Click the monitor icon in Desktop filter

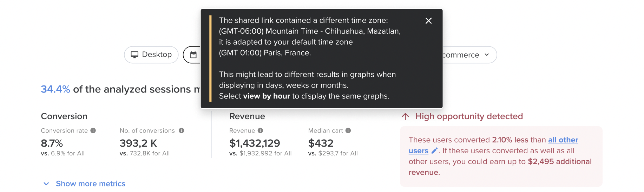(x=134, y=55)
